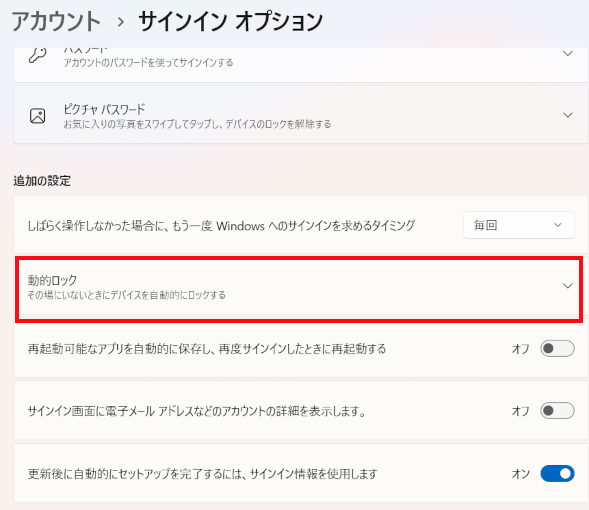Open the ピクチャ パスワード setting row
The width and height of the screenshot is (589, 510).
point(301,115)
